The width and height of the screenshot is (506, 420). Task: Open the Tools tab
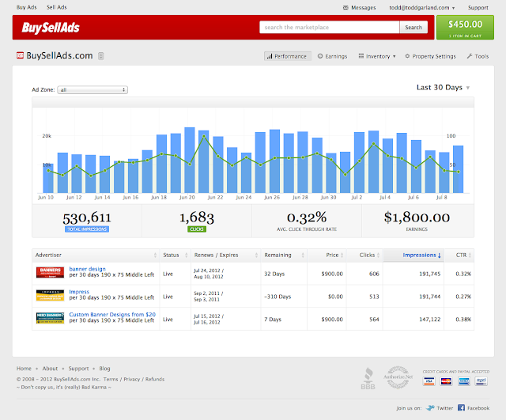coord(478,56)
